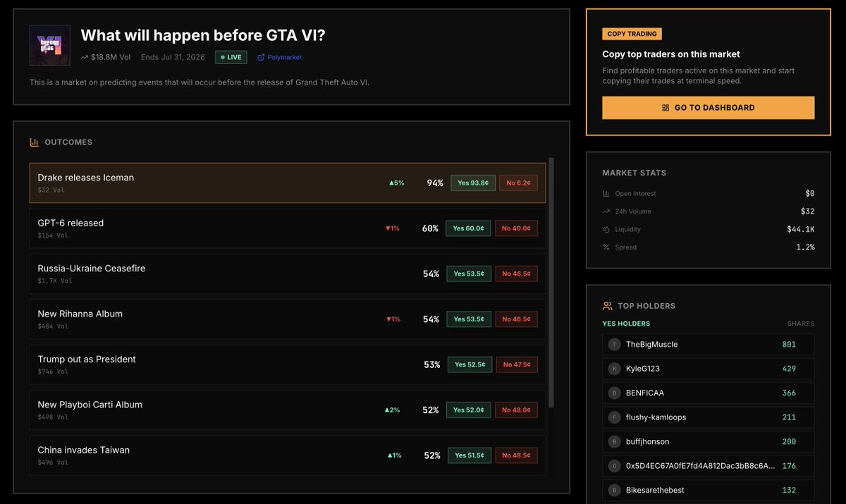Click Yes 51.5¢ for China invades Taiwan
Viewport: 846px width, 504px height.
tap(470, 455)
